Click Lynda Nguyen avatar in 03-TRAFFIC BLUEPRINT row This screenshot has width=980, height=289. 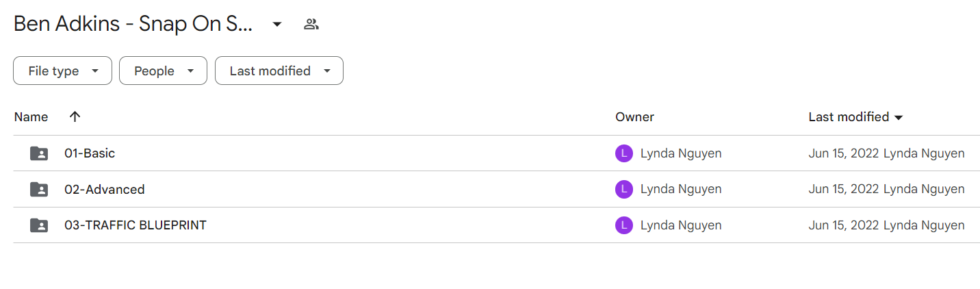coord(624,225)
